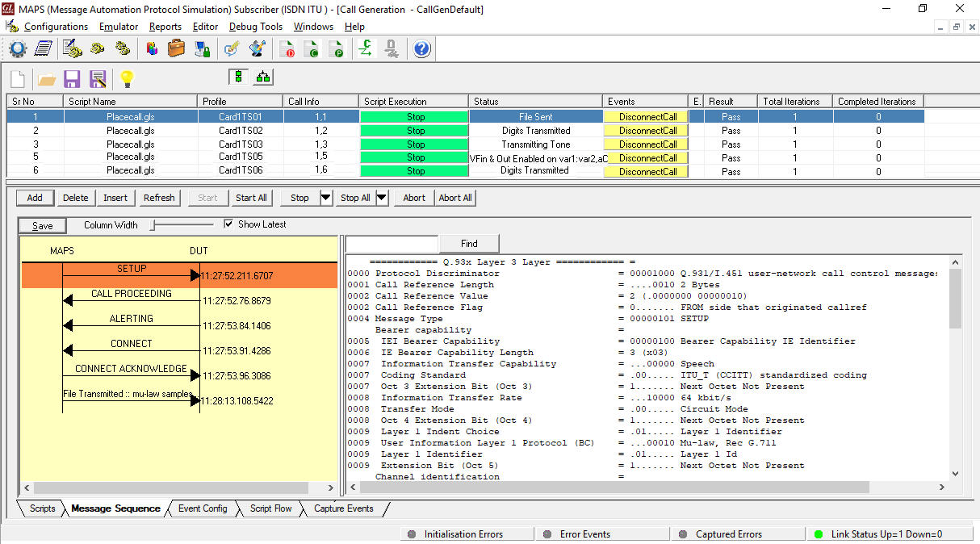Click the green C with arrow icon
Viewport: 980px width, 544px height.
point(366,49)
